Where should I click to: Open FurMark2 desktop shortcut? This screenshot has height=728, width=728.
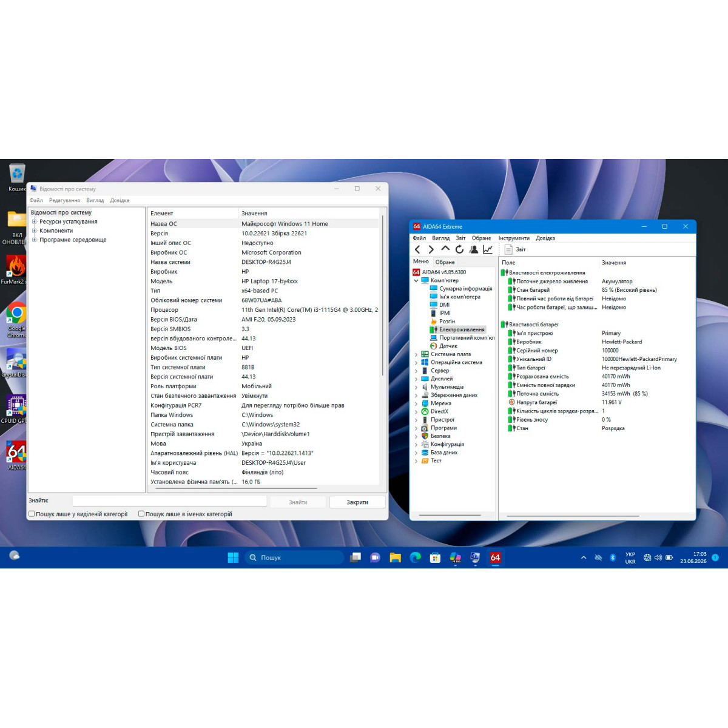coord(15,271)
